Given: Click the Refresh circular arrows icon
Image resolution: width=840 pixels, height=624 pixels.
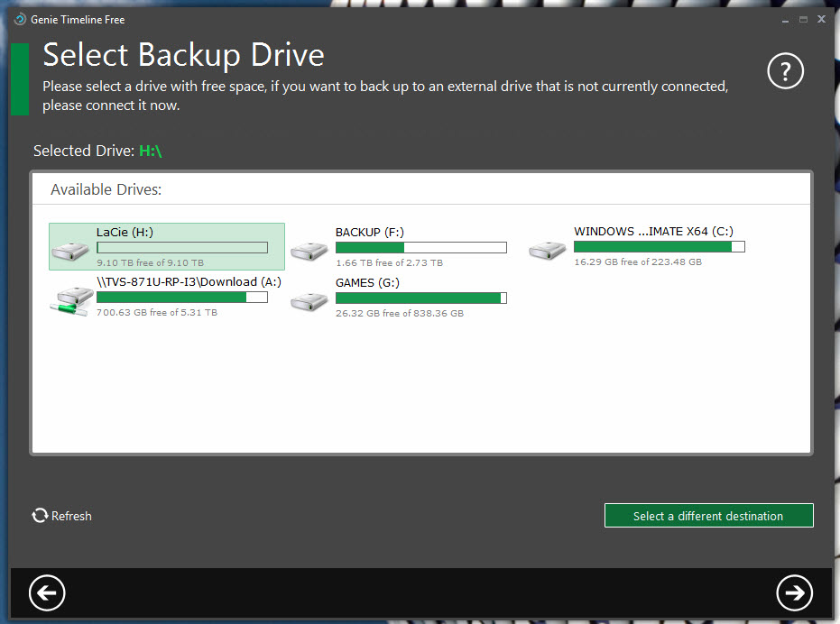Looking at the screenshot, I should tap(40, 515).
